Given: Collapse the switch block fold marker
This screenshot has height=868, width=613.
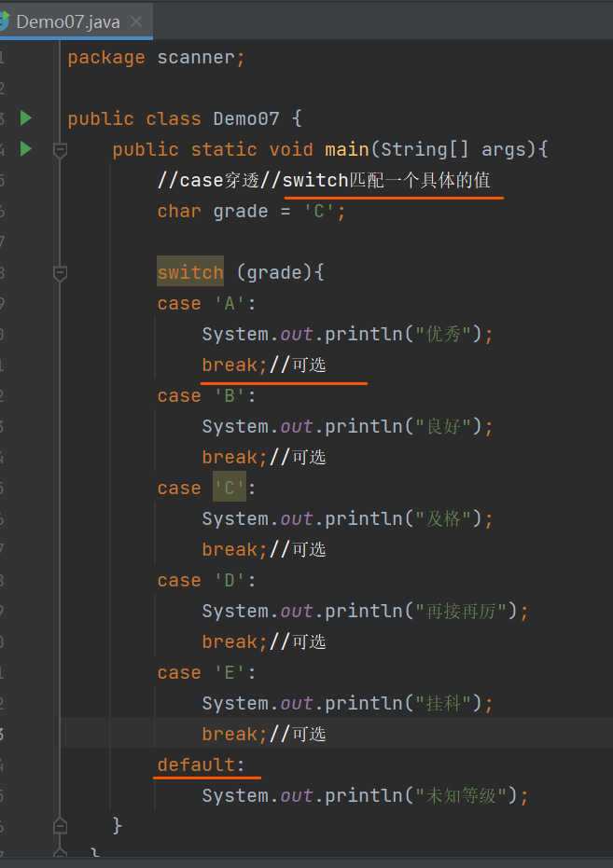Looking at the screenshot, I should tap(60, 273).
